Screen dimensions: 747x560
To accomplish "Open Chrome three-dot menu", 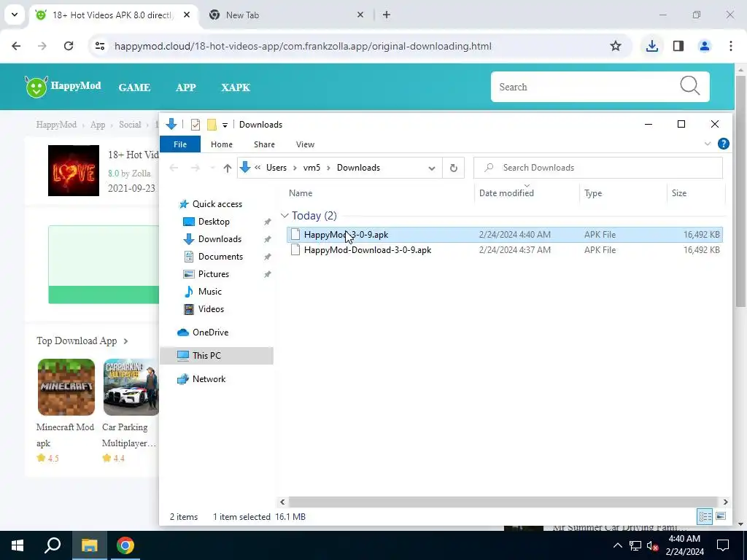I will point(731,46).
